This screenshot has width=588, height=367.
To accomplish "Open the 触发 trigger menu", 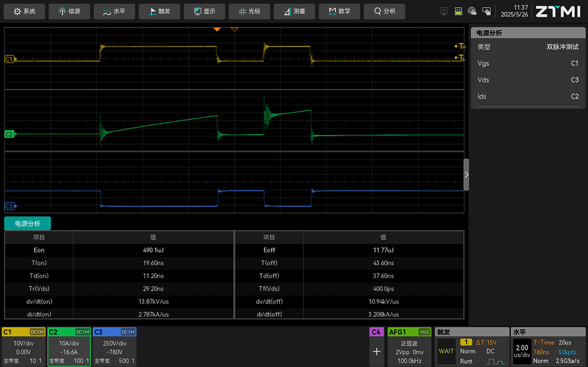I will pyautogui.click(x=159, y=11).
